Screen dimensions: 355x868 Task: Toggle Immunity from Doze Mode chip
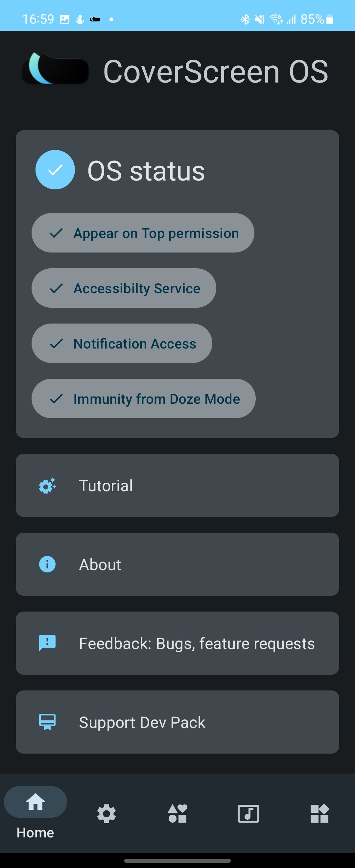pos(144,398)
